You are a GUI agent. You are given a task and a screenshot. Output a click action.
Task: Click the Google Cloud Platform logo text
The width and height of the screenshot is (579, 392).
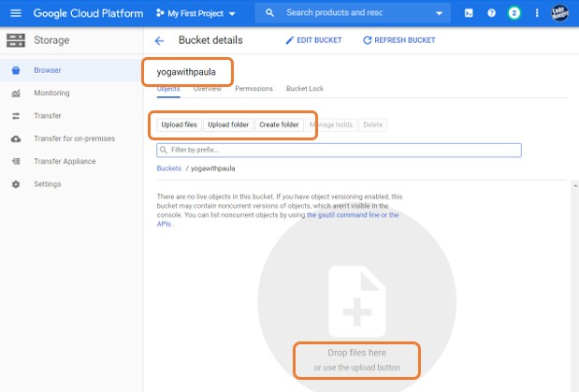(88, 13)
